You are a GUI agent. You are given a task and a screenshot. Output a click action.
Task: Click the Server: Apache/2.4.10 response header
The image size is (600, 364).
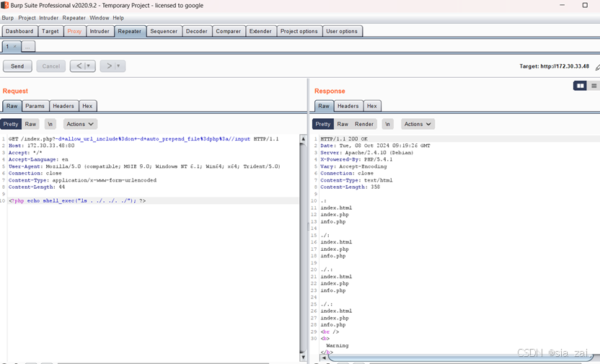pyautogui.click(x=366, y=153)
